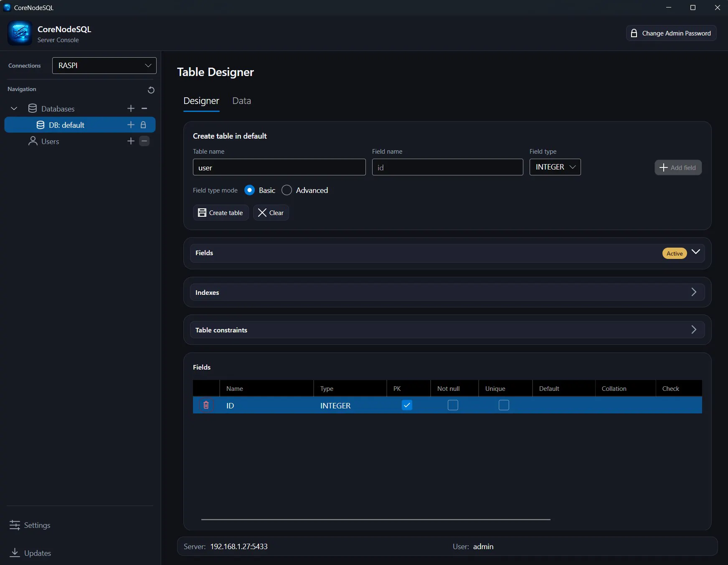This screenshot has width=728, height=565.
Task: Click the Clear button
Action: point(271,213)
